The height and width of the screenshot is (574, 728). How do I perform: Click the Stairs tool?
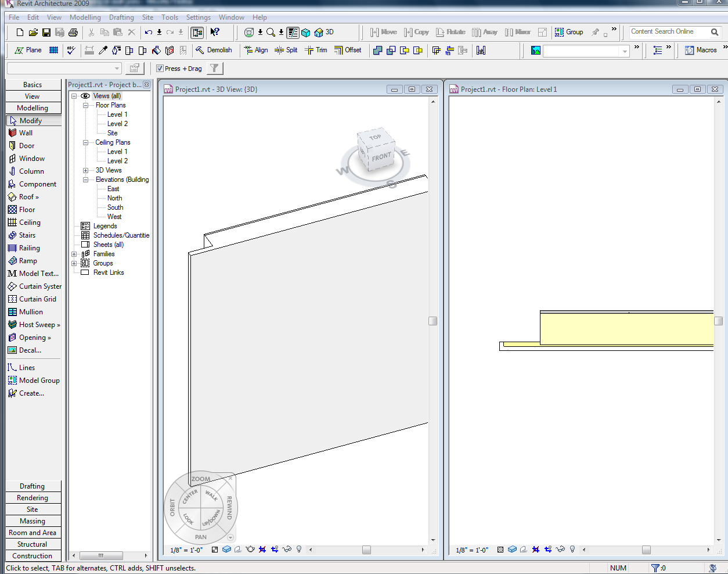(x=27, y=235)
